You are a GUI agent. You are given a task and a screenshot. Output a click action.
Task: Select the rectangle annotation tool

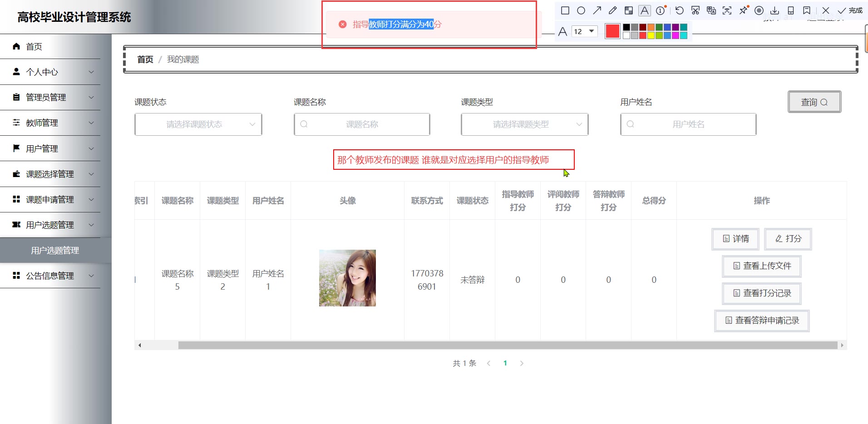pos(565,10)
